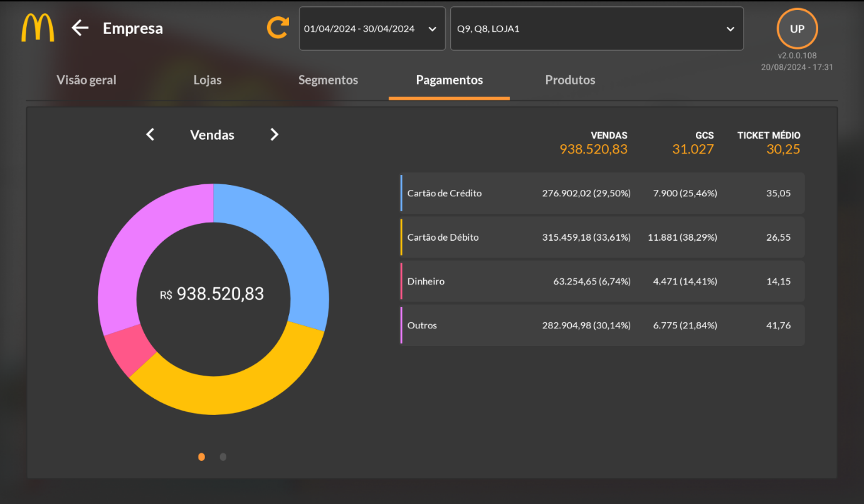Click GCS value 11.881 (38,29%)
Screen dimensions: 864x504
click(x=682, y=237)
